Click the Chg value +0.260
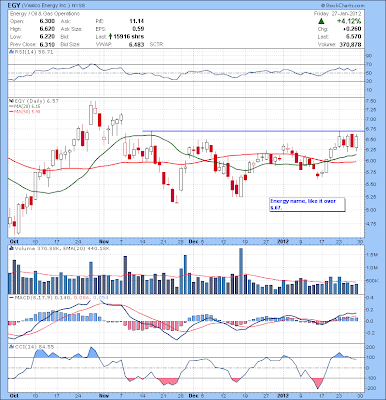Screen dimensions: 386x400 [352, 29]
